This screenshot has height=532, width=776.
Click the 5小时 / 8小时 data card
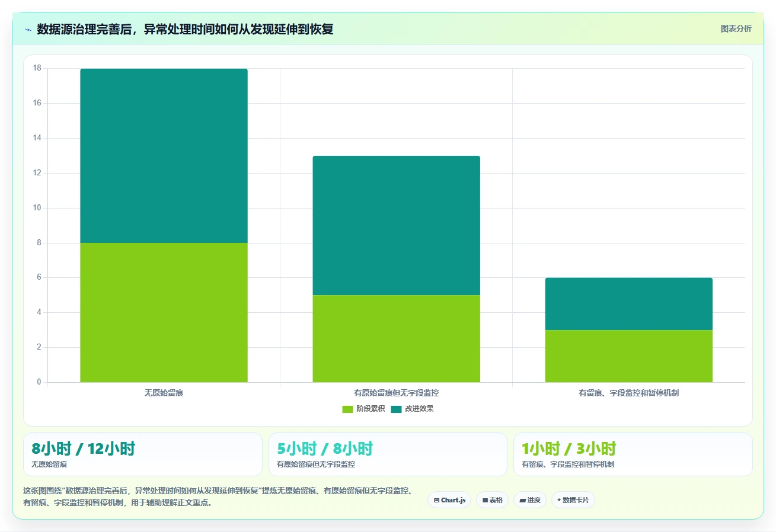click(x=388, y=454)
